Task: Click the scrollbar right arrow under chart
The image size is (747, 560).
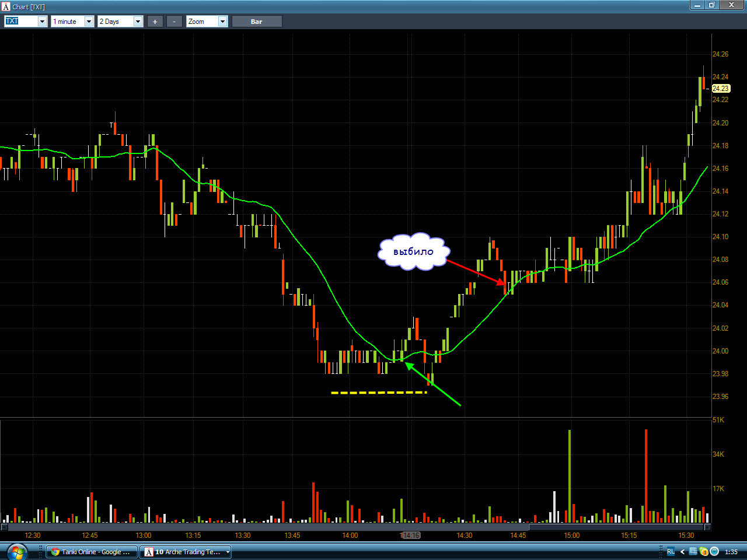Action: coord(708,527)
